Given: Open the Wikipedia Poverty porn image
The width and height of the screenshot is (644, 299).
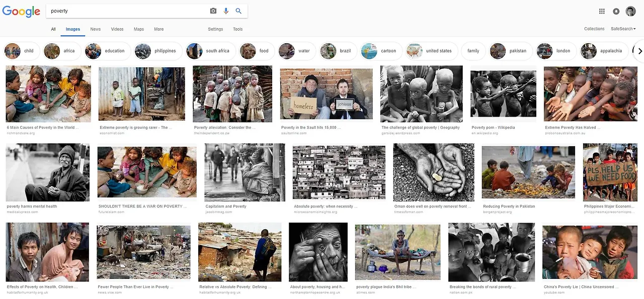Looking at the screenshot, I should pos(503,94).
